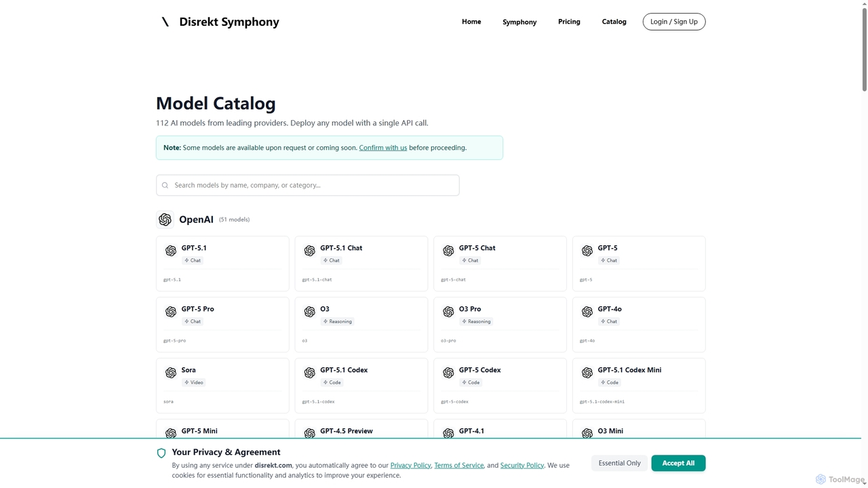Screen dimensions: 868x488
Task: Open the Security Policy link
Action: point(522,466)
